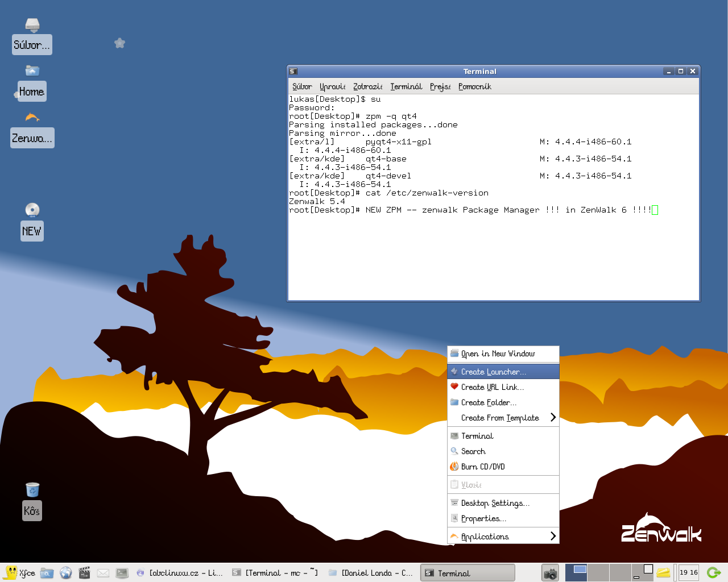This screenshot has height=582, width=728.
Task: Switch to workspace 2 in pager
Action: [x=598, y=572]
